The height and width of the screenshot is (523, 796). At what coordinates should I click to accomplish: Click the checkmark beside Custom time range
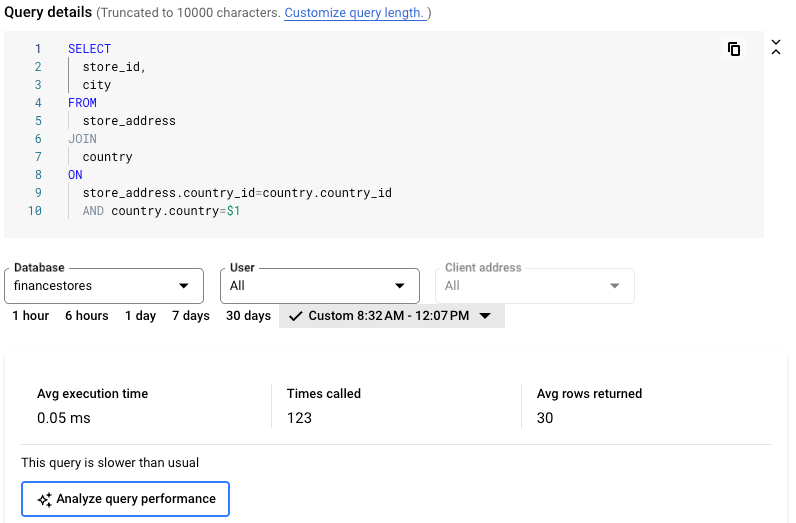295,316
